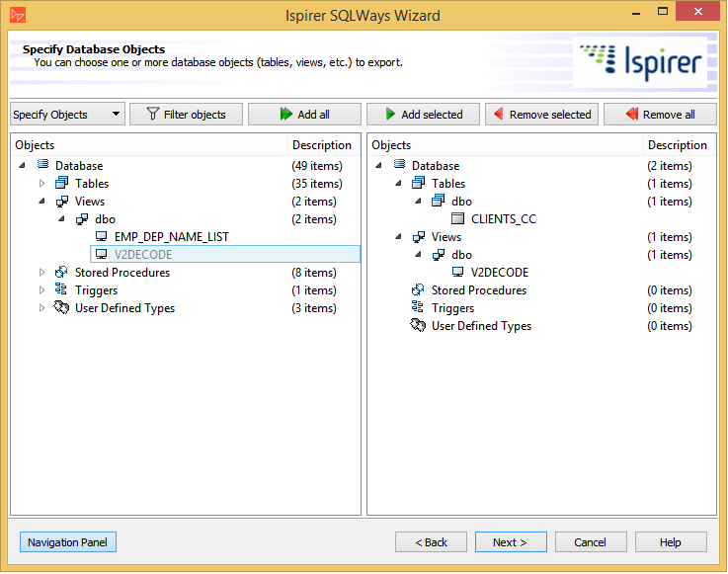The height and width of the screenshot is (574, 728).
Task: Click the CLIENTS_CC table icon
Action: (457, 218)
